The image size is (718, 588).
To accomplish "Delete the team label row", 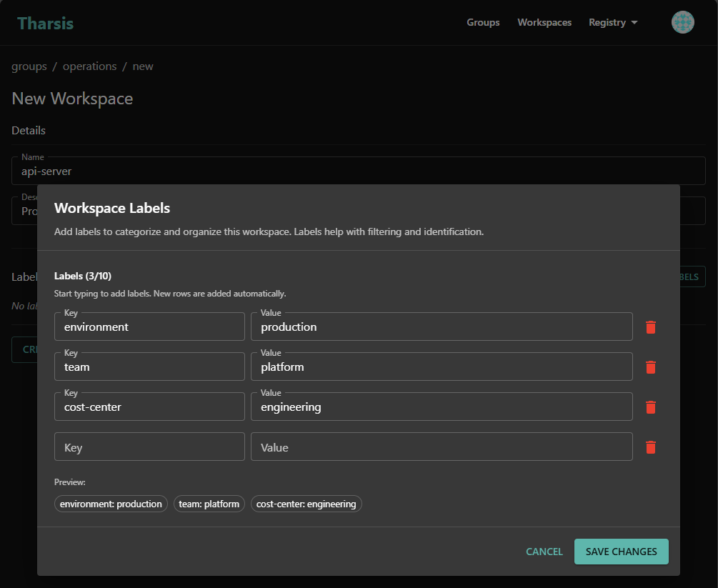I will point(650,367).
